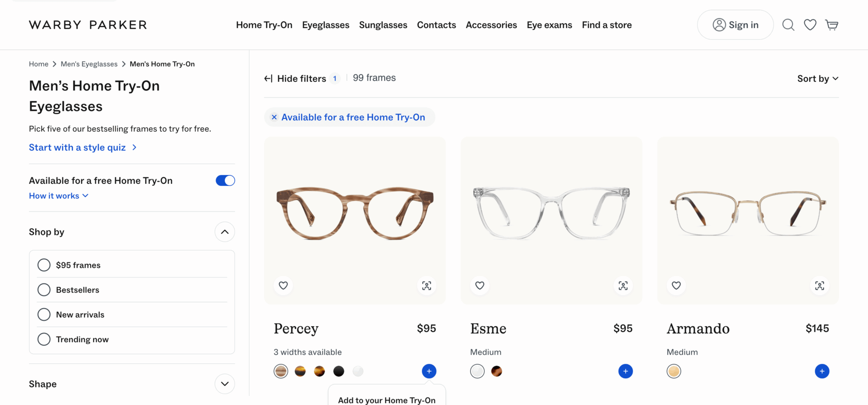Screen dimensions: 868x405
Task: Open Contacts menu item
Action: pyautogui.click(x=436, y=25)
